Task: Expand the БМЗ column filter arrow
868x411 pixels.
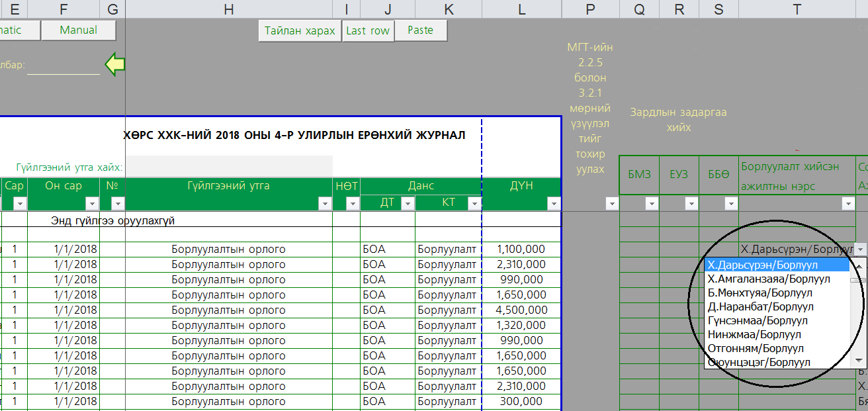Action: point(652,204)
